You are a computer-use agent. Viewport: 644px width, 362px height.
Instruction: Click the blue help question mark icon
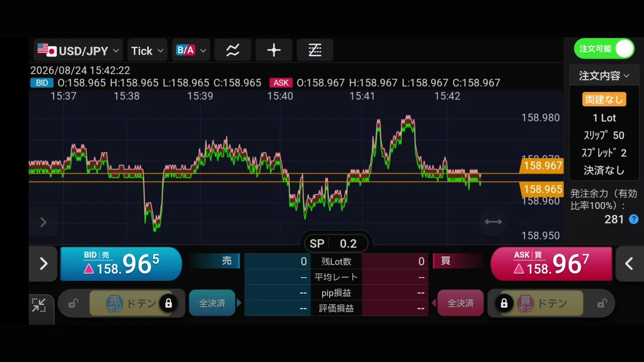click(x=634, y=219)
